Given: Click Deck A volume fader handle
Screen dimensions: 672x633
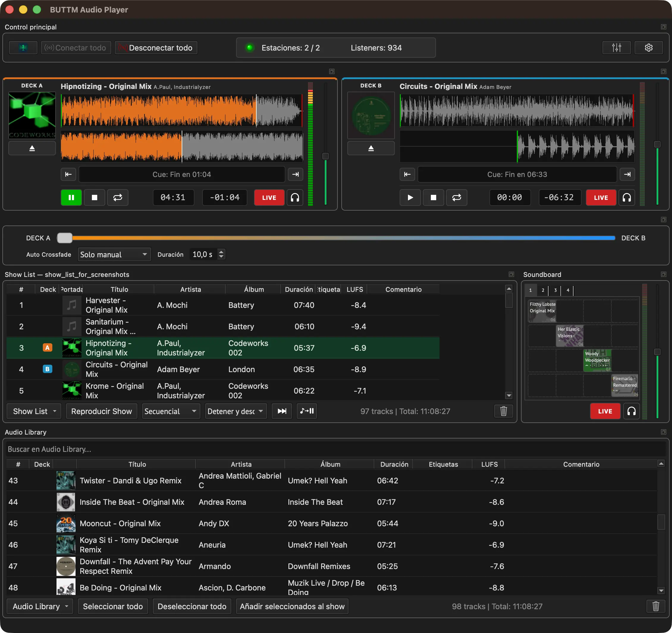Looking at the screenshot, I should coord(325,156).
